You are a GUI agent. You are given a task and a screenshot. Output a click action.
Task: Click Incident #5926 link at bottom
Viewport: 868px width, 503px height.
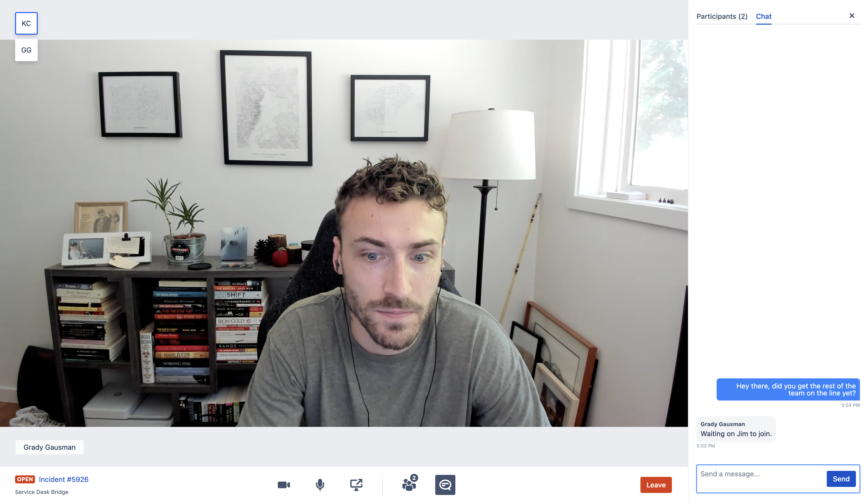64,479
